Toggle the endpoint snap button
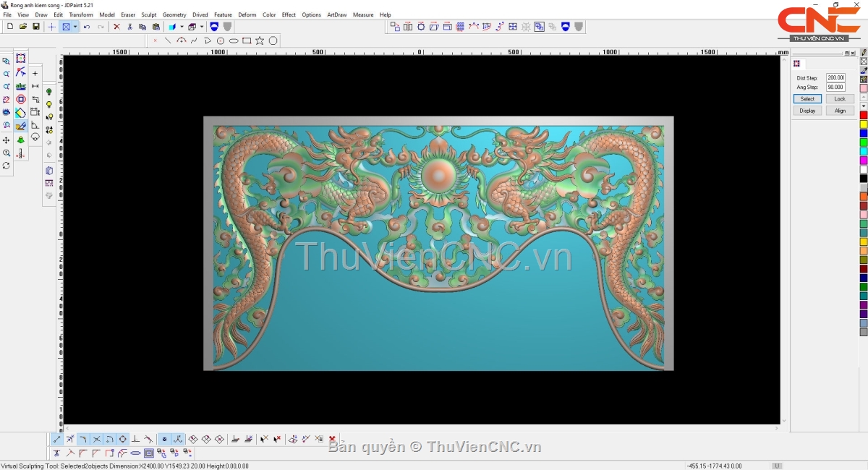 (x=57, y=439)
